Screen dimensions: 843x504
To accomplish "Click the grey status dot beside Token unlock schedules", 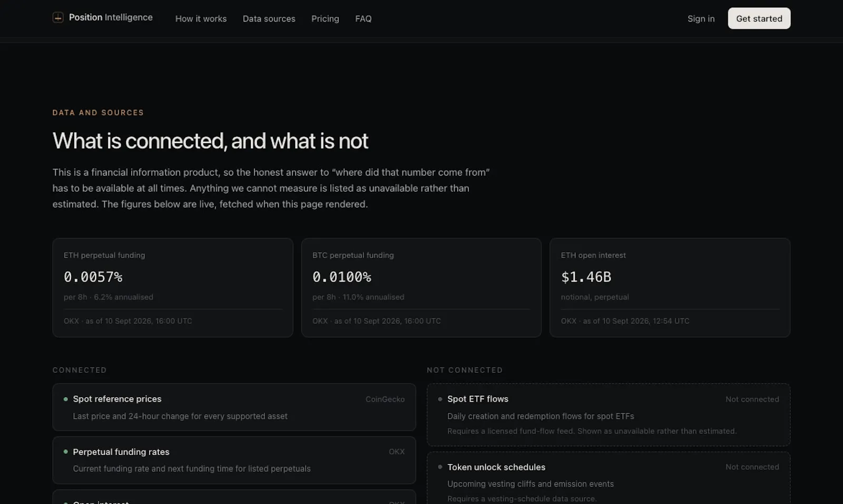I will tap(440, 467).
